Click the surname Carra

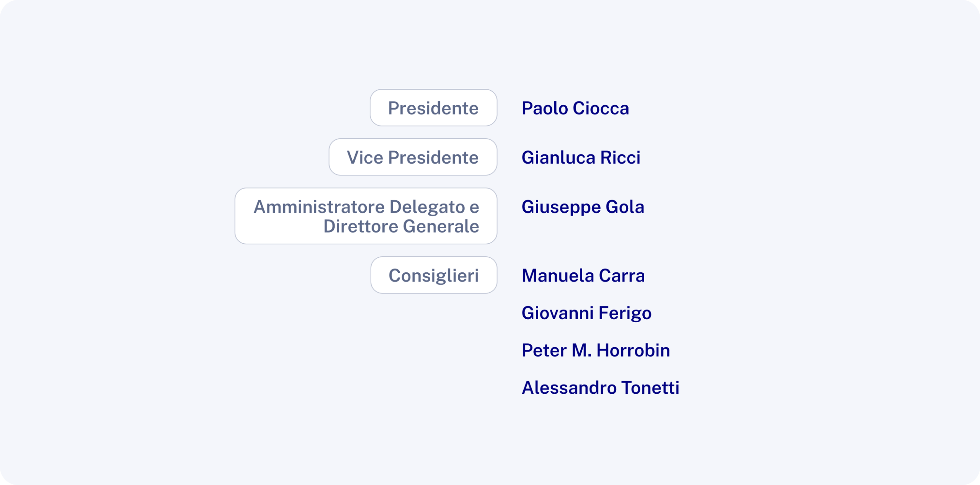tap(622, 275)
